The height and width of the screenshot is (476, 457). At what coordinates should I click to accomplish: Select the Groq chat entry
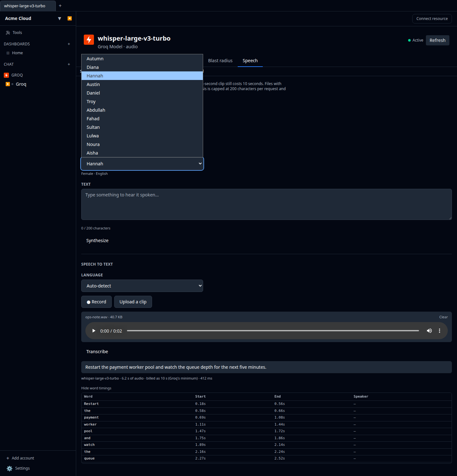21,84
